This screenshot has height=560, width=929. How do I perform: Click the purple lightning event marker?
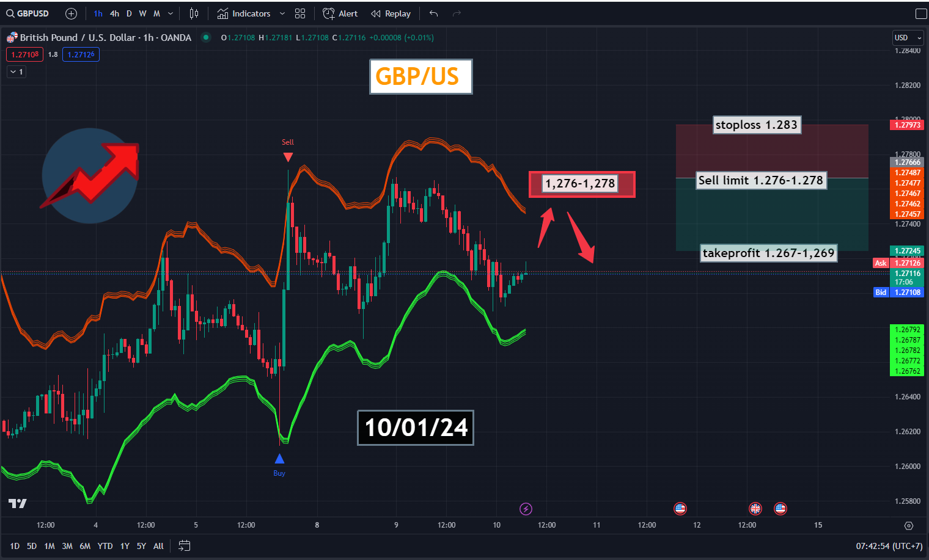(x=526, y=509)
